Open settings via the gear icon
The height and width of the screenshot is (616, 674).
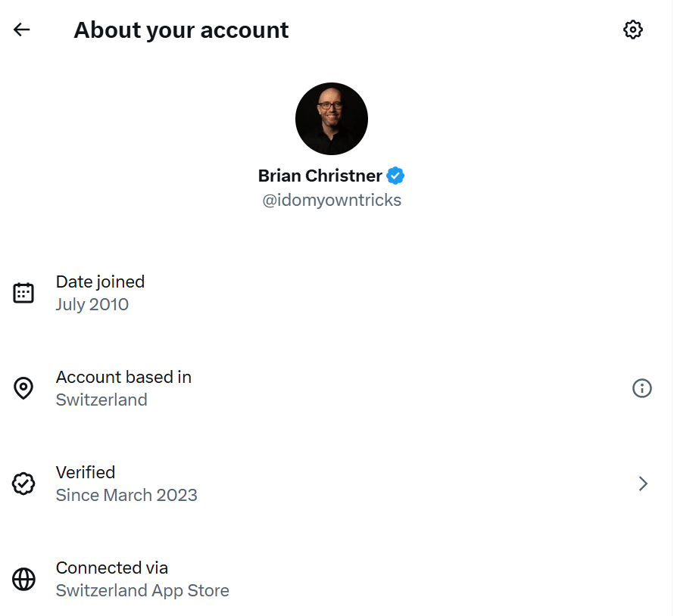[632, 30]
